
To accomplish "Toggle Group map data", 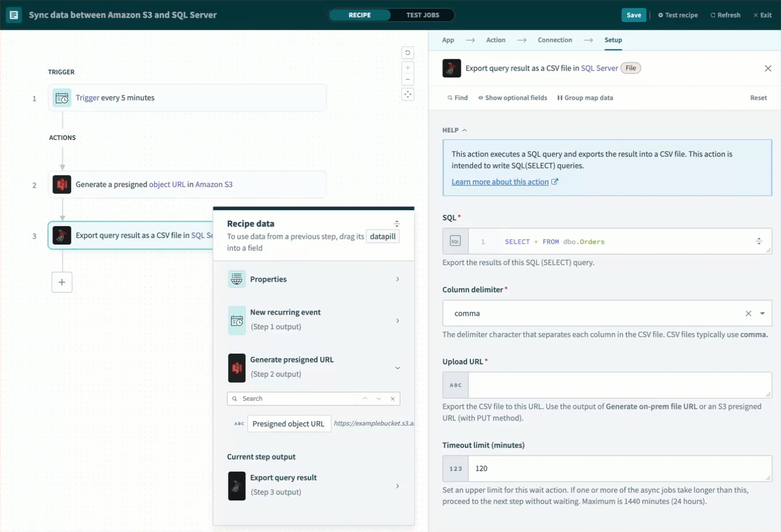I will pos(585,98).
